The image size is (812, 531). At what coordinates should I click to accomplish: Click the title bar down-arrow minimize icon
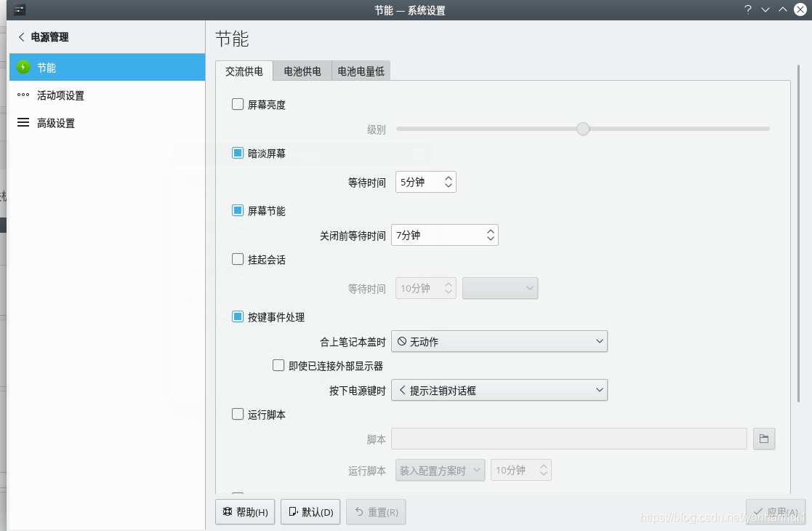pyautogui.click(x=765, y=10)
